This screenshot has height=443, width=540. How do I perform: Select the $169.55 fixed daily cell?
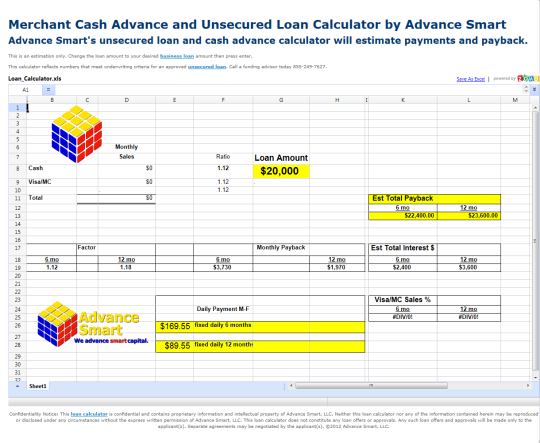pyautogui.click(x=175, y=327)
